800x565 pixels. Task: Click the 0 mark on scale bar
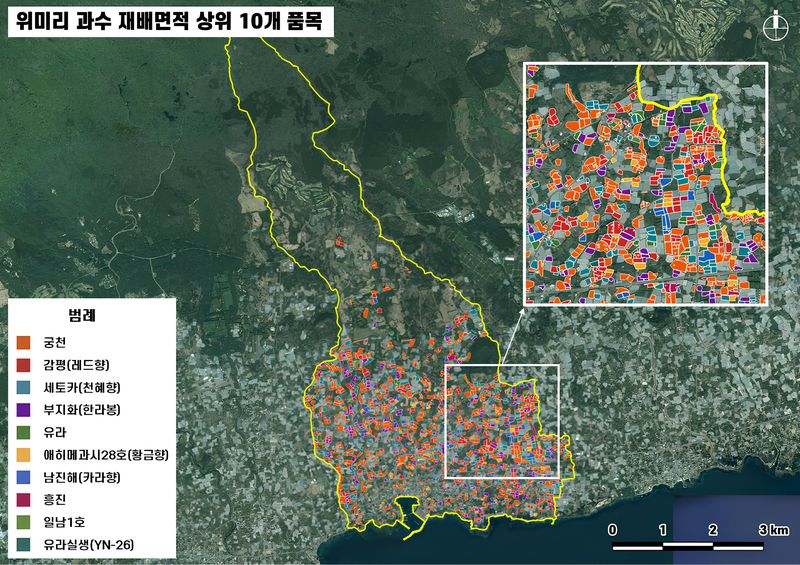click(x=612, y=528)
